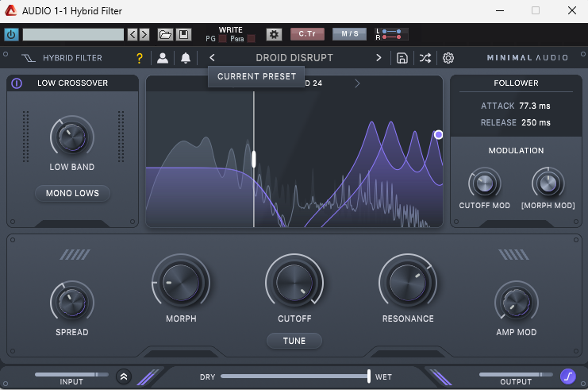The width and height of the screenshot is (588, 390).
Task: Open notifications bell icon
Action: click(x=186, y=58)
